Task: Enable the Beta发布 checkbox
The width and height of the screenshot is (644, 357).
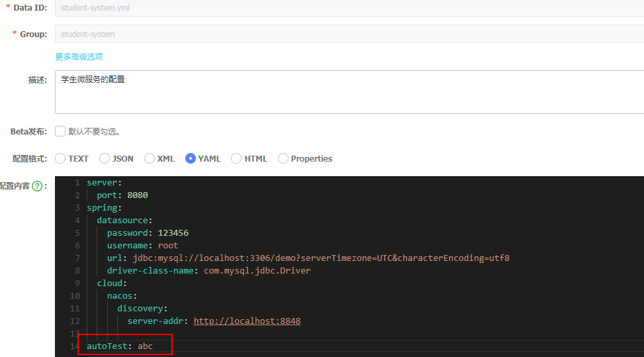Action: [60, 131]
